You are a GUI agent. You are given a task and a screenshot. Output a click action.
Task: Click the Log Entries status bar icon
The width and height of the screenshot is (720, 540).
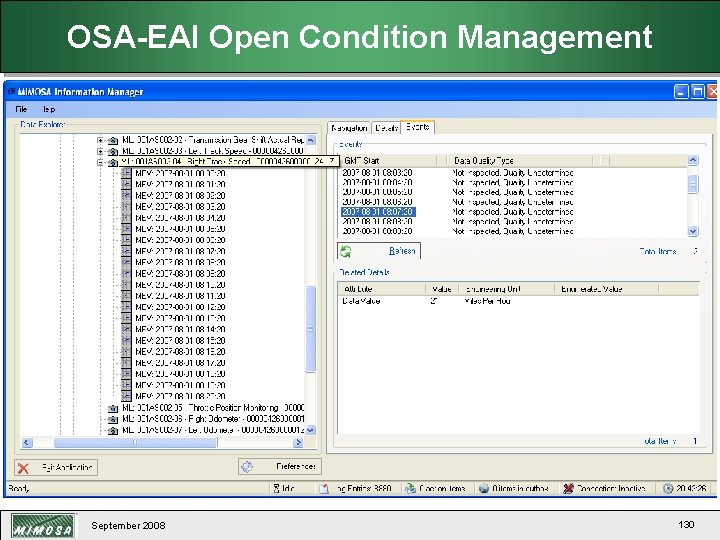[324, 489]
